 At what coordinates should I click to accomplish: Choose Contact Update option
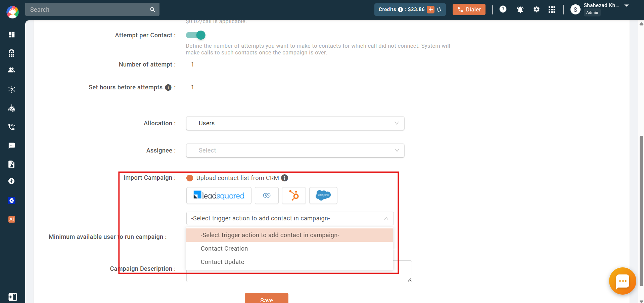pos(289,262)
